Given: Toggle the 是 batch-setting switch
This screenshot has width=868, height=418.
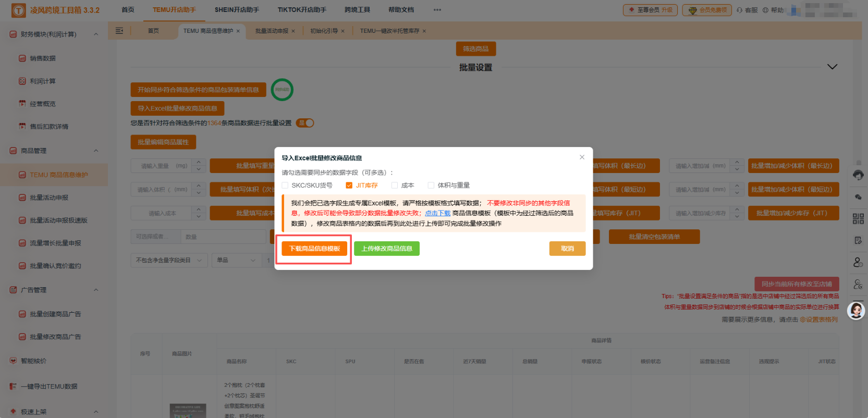Looking at the screenshot, I should pyautogui.click(x=305, y=123).
